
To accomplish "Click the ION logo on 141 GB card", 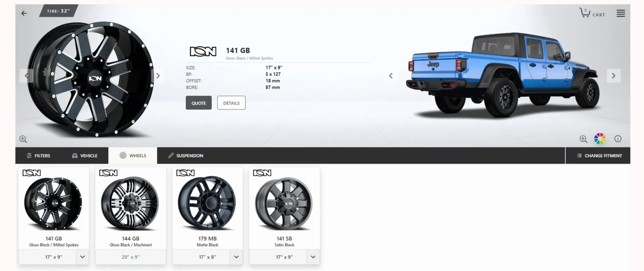I will pyautogui.click(x=31, y=173).
